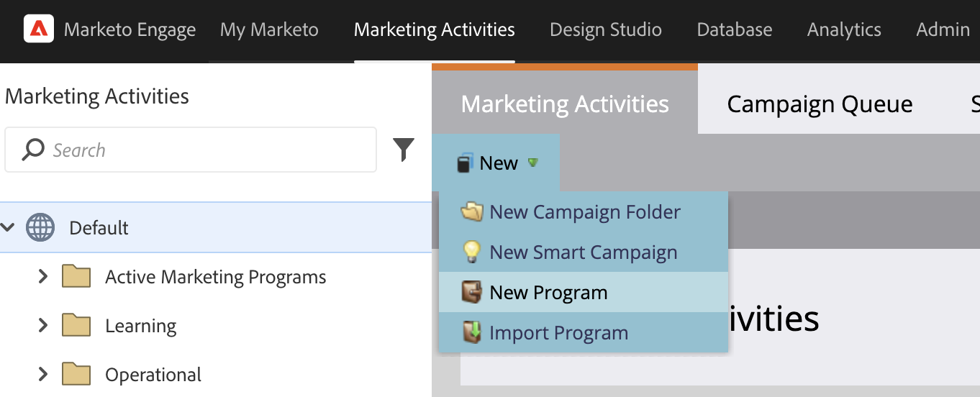This screenshot has height=397, width=980.
Task: Choose New Campaign Folder
Action: [x=584, y=212]
